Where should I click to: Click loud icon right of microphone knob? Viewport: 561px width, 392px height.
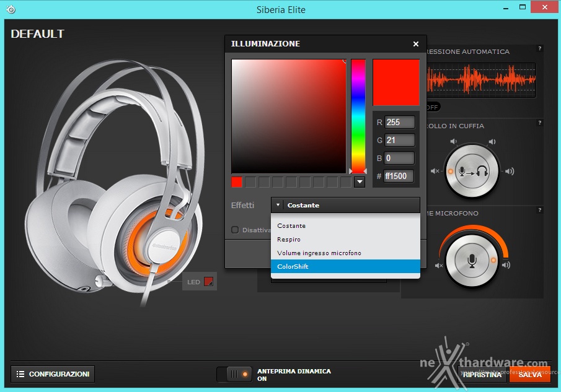click(506, 265)
